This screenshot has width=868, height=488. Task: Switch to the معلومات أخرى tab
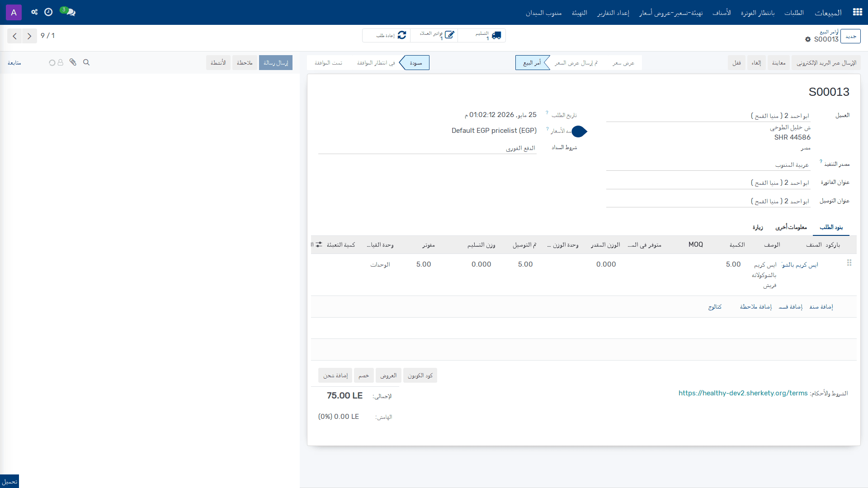tap(791, 227)
